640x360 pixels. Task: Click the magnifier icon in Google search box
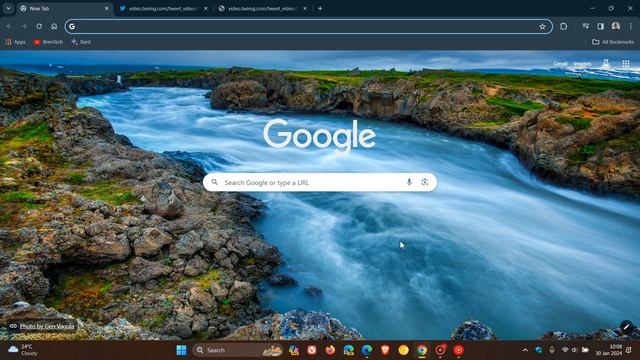point(215,182)
